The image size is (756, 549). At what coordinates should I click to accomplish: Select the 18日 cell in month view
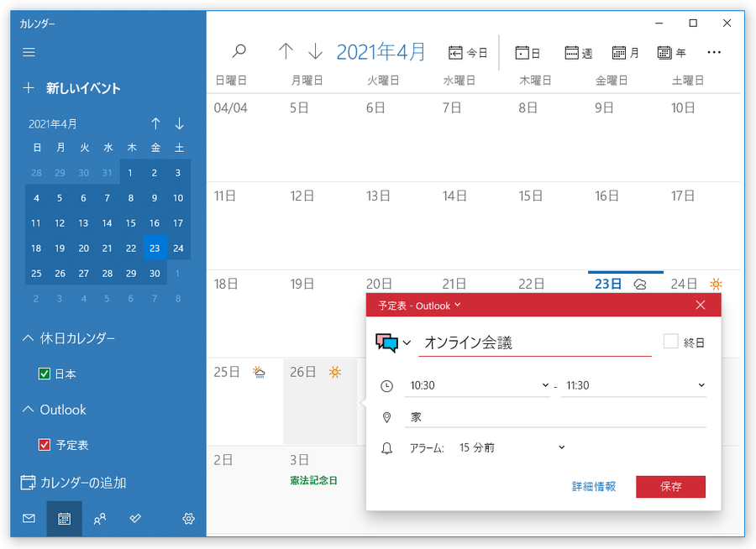[245, 314]
